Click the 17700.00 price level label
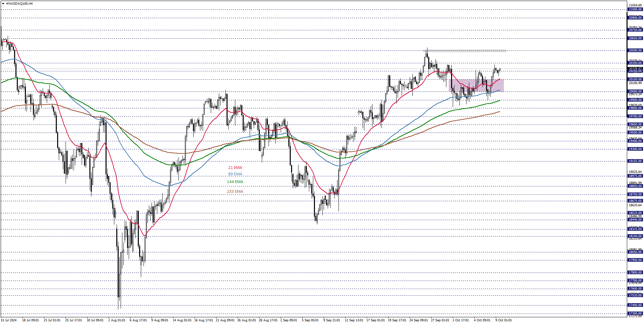This screenshot has width=644, height=324. [x=635, y=281]
